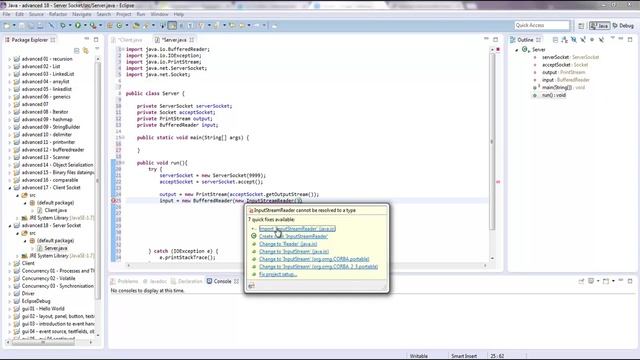Toggle Hide Fields in Outline toolbar
640x360 pixels.
[x=574, y=40]
